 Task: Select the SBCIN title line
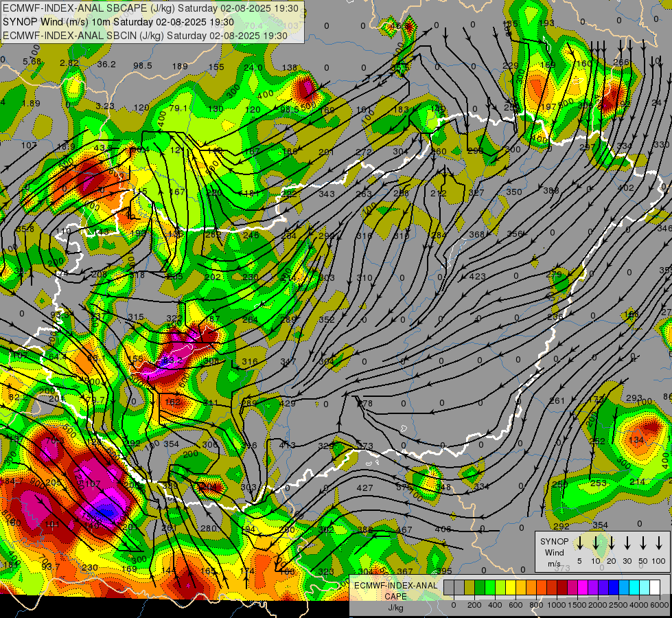[x=145, y=36]
